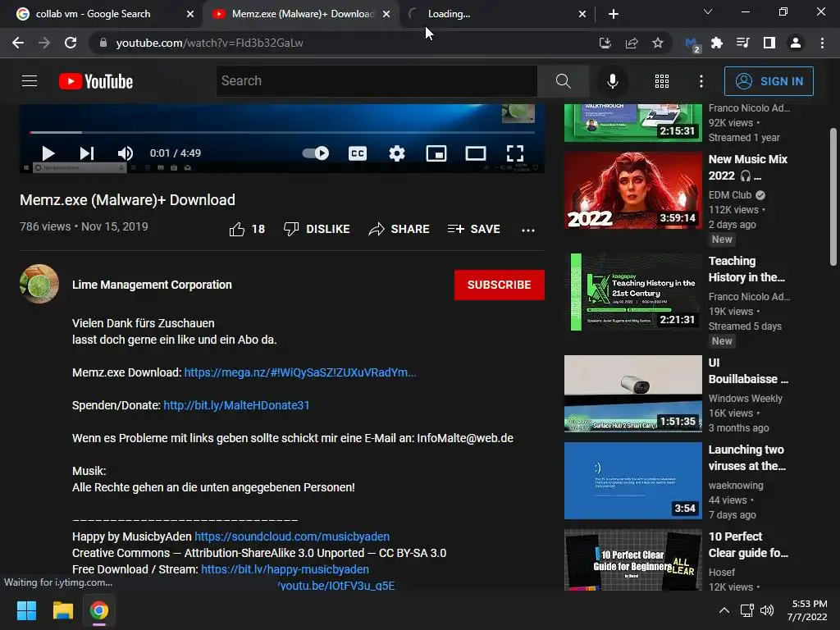Open the browser share icon
This screenshot has width=840, height=630.
tap(632, 43)
